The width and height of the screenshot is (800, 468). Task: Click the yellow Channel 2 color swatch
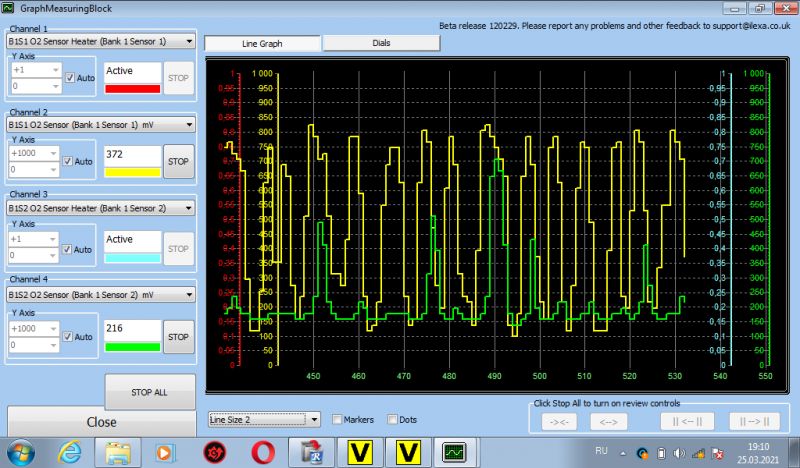[132, 172]
